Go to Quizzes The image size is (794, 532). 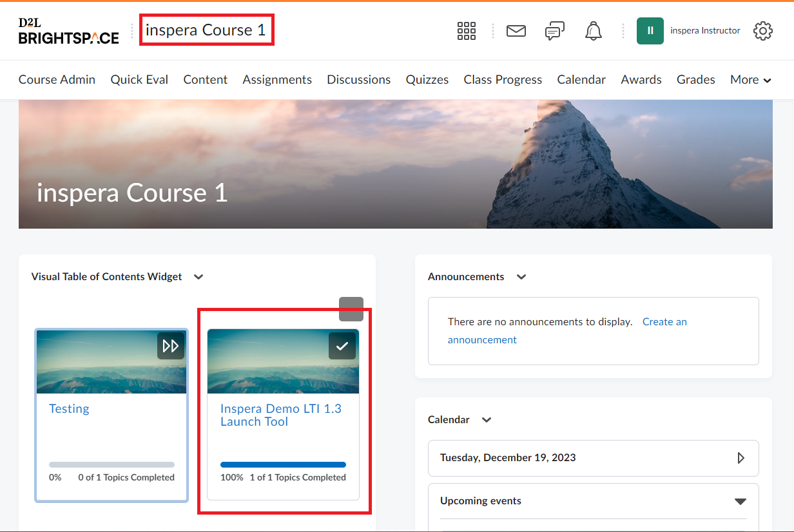pos(427,80)
